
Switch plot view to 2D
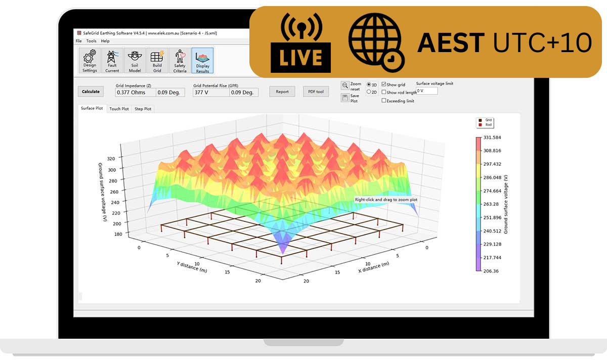pos(369,92)
